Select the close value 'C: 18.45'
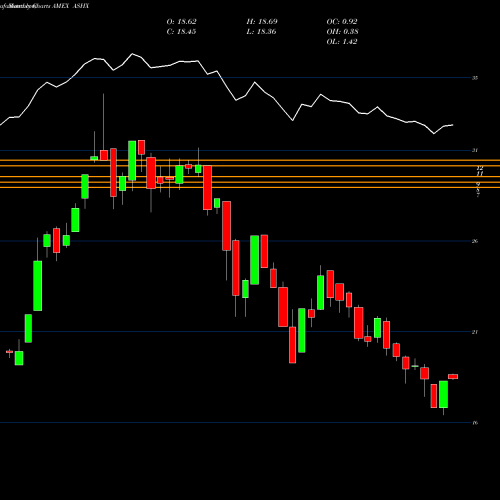 181,32
